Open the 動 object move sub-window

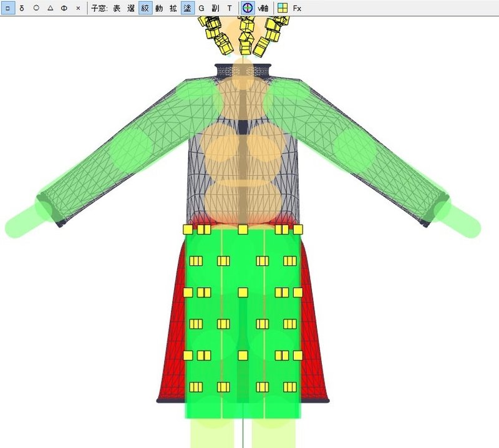coord(159,9)
